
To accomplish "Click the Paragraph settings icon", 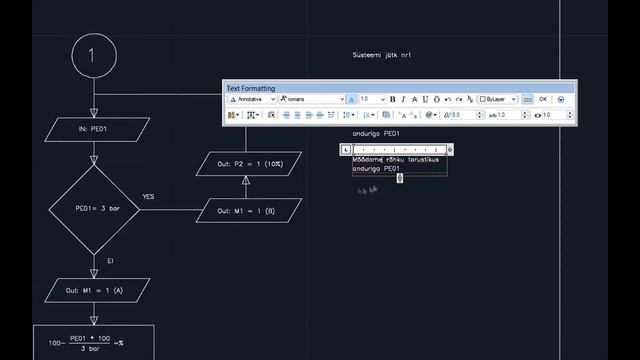I will [271, 115].
